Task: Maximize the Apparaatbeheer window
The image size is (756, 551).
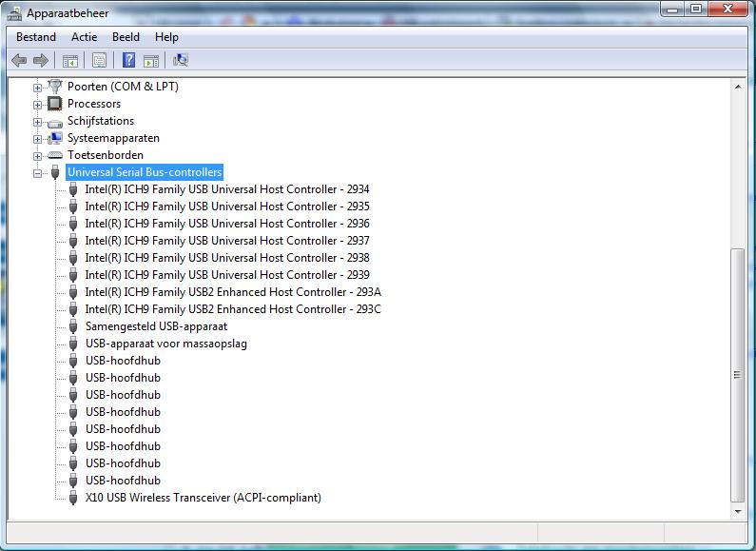Action: tap(696, 10)
